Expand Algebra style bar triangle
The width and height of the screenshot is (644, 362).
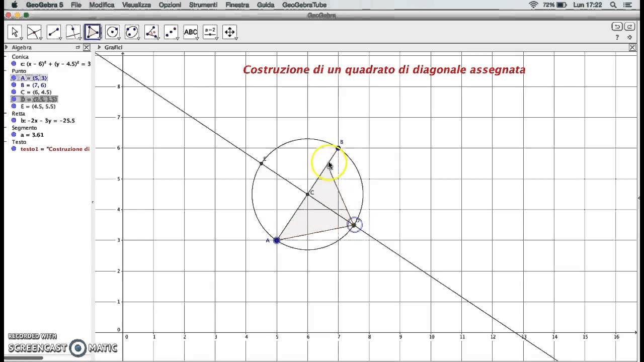coord(6,47)
